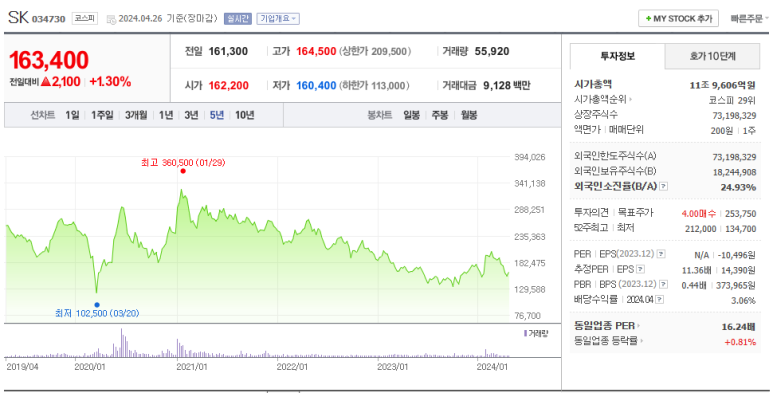Viewport: 773px width, 393px height.
Task: Click 고가 value 164,500
Action: pos(316,51)
